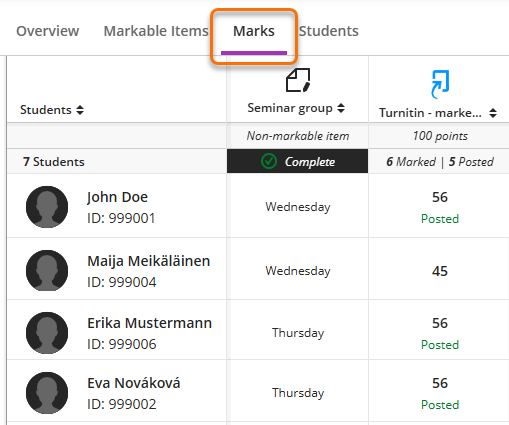Viewport: 509px width, 425px height.
Task: Click the Turnitin - marke... column header
Action: 430,113
